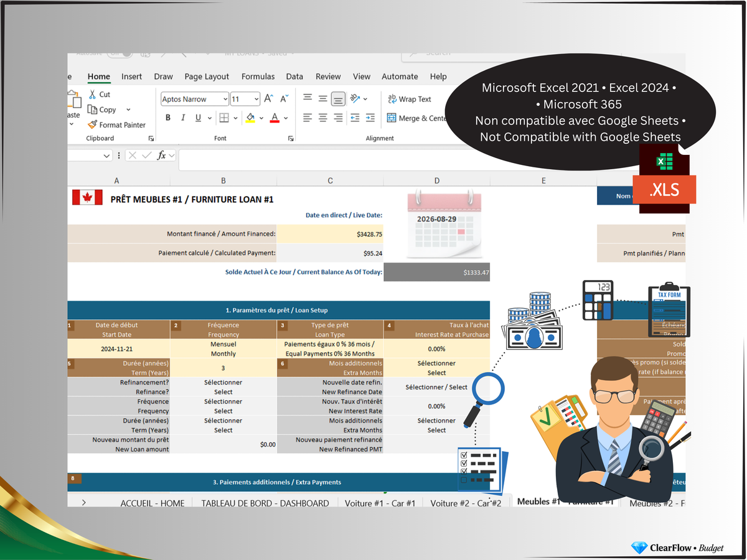
Task: Go to the ACCUEIL - HOME sheet
Action: pyautogui.click(x=153, y=503)
